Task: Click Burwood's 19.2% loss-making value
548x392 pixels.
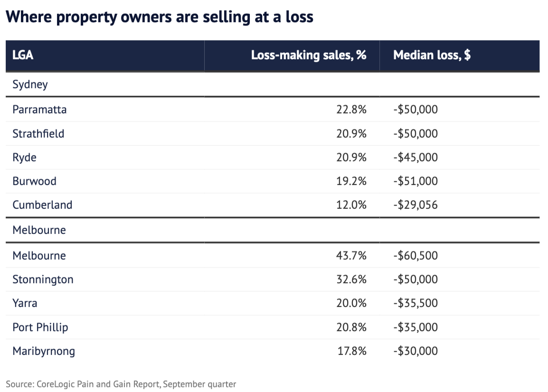Action: pyautogui.click(x=351, y=181)
